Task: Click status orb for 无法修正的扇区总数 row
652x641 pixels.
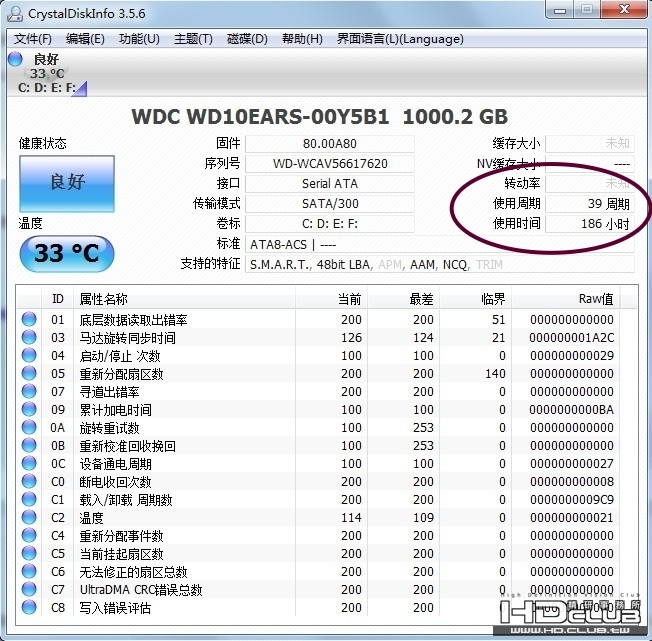Action: [x=29, y=572]
